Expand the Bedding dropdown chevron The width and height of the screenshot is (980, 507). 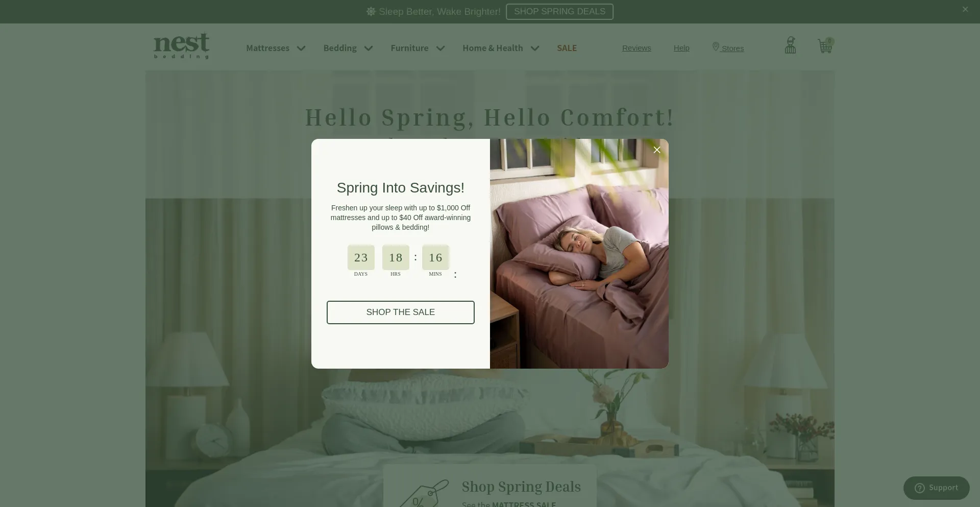(x=369, y=49)
